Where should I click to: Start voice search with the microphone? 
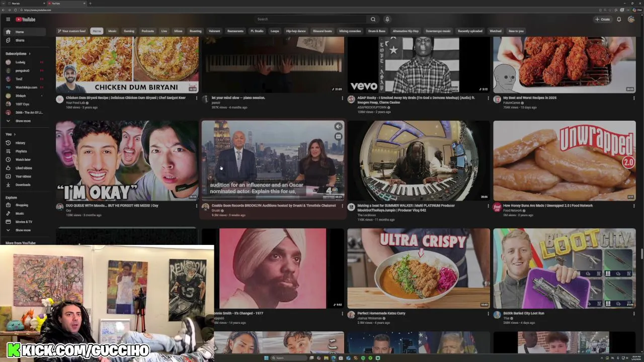pyautogui.click(x=387, y=19)
